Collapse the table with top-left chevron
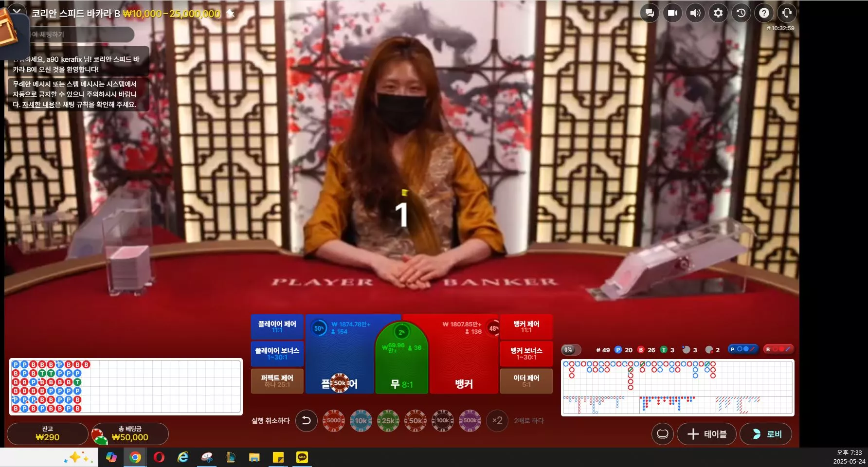This screenshot has width=868, height=467. 17,10
